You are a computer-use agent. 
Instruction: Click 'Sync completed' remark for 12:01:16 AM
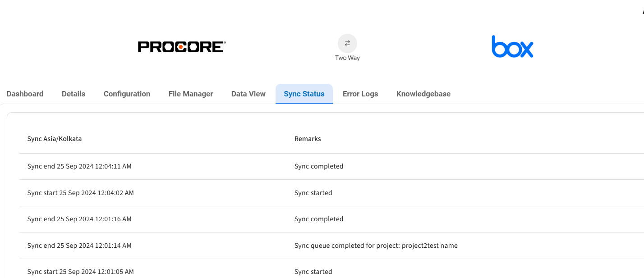click(319, 219)
